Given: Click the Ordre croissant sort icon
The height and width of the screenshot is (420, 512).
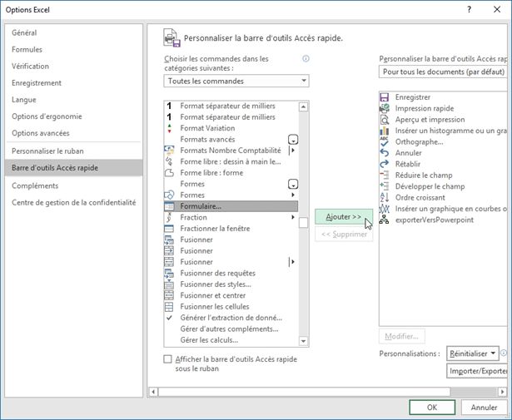Looking at the screenshot, I should (x=385, y=197).
